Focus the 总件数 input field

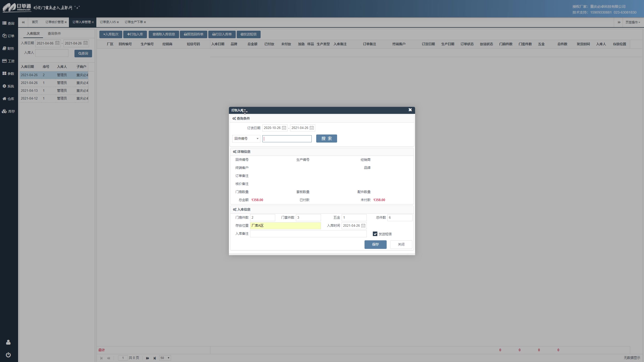click(400, 217)
